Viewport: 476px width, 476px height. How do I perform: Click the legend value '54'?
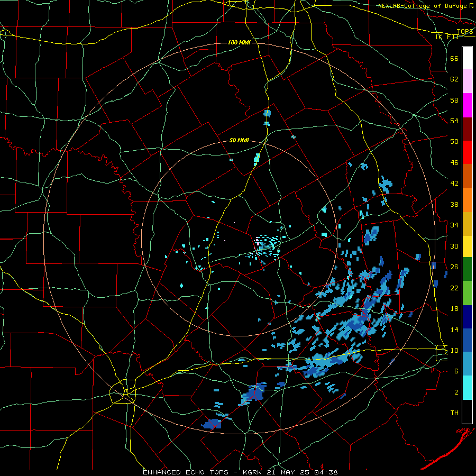coord(454,121)
